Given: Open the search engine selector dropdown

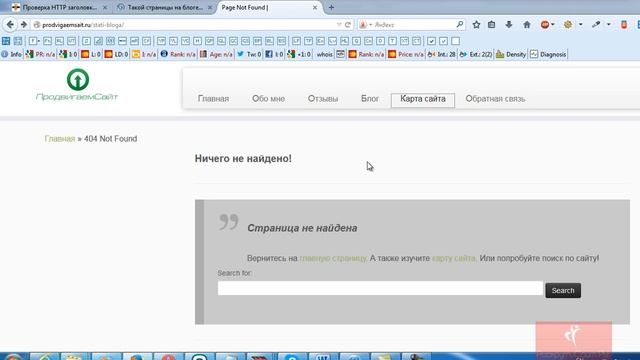Looking at the screenshot, I should (365, 25).
